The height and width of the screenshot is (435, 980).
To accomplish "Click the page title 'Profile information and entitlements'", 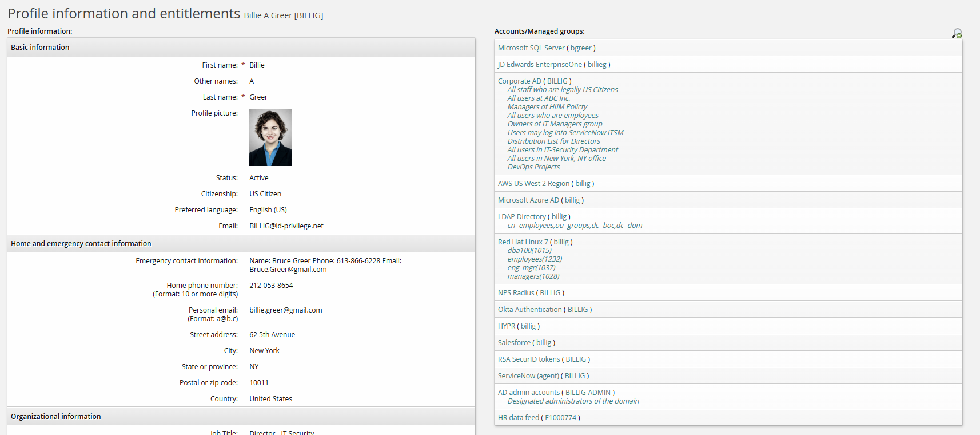I will pyautogui.click(x=124, y=13).
